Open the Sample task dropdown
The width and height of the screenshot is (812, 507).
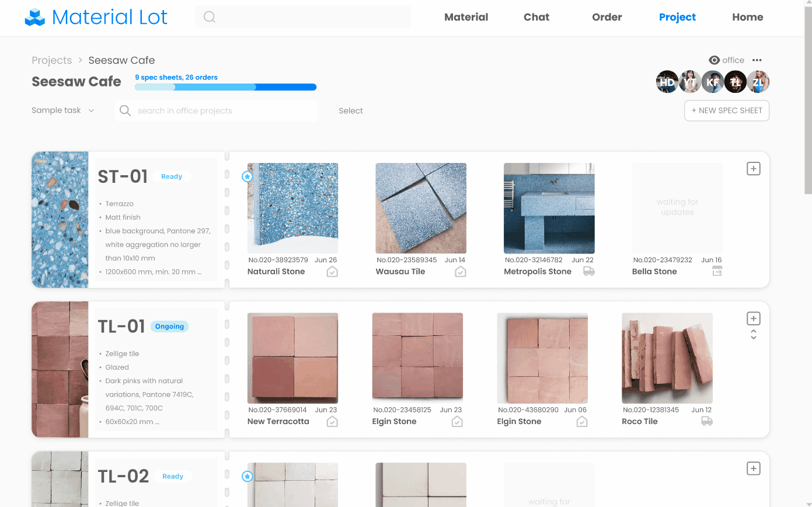(63, 110)
